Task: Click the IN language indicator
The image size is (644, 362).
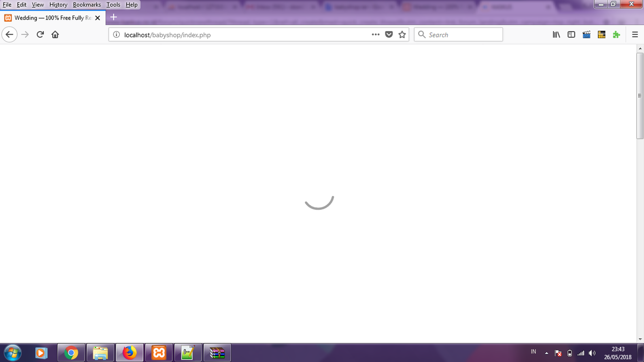Action: click(x=533, y=351)
